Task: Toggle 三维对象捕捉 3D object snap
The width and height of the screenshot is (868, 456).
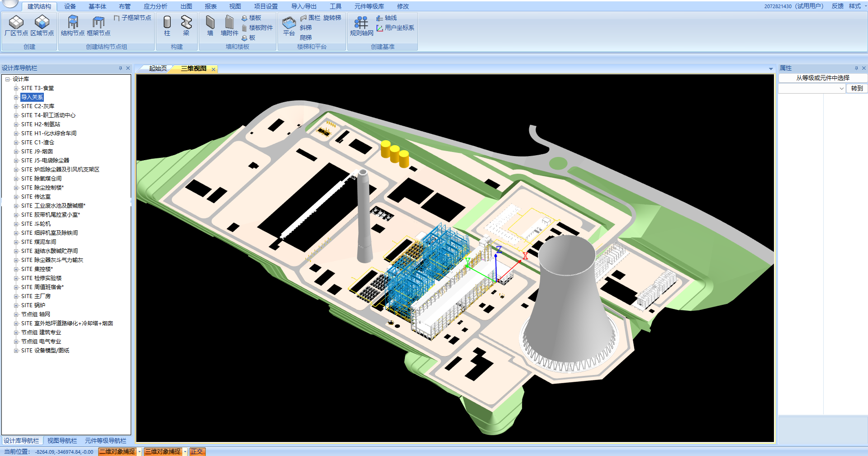Action: click(x=163, y=451)
